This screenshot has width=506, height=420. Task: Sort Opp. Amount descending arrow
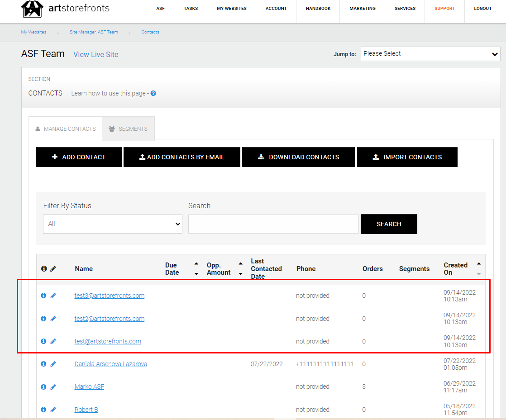240,274
